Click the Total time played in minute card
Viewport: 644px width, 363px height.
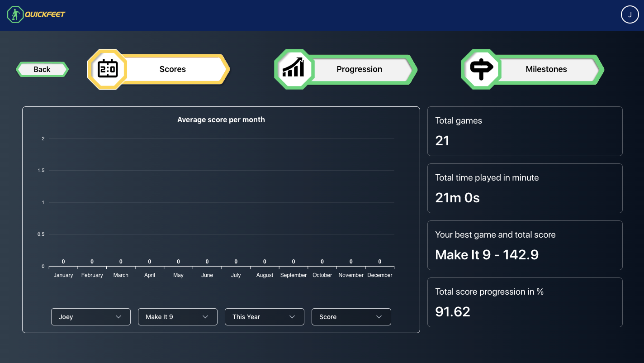525,188
